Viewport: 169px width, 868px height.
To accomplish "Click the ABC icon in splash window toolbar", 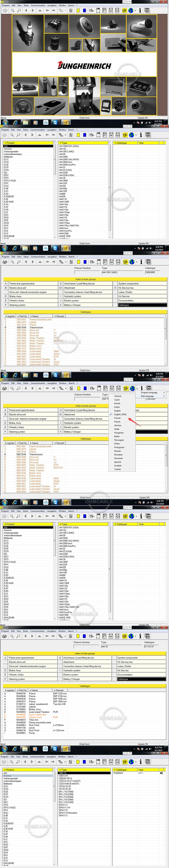I will coord(111,11).
